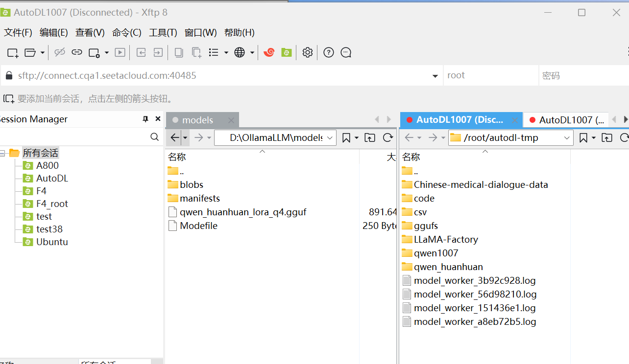Open local pane bookmarks icon

[x=346, y=138]
